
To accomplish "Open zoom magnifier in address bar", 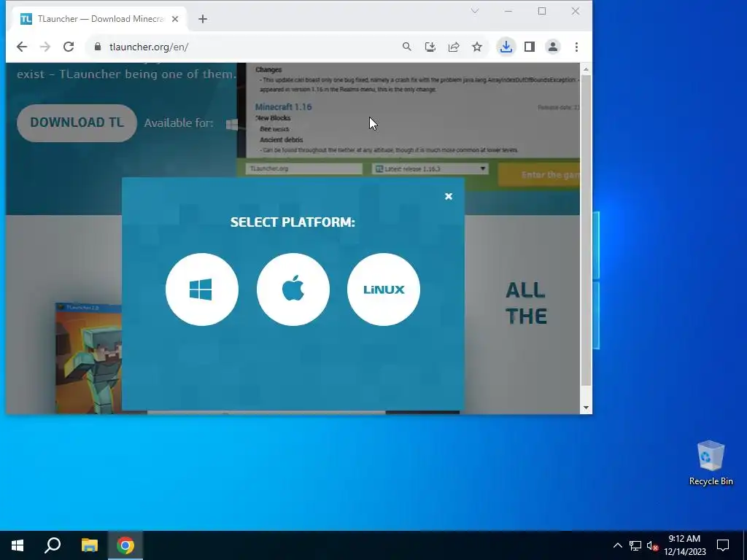I will [x=406, y=47].
